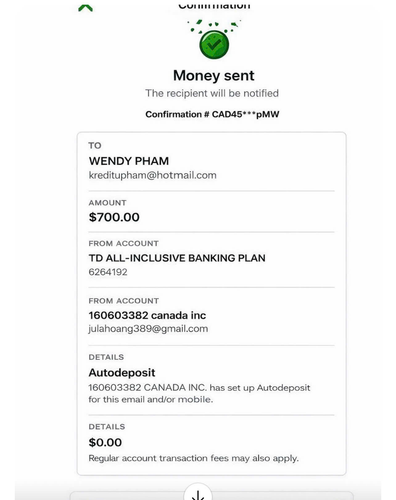This screenshot has height=500, width=396.
Task: Tap the button bar below details card
Action: click(x=211, y=495)
